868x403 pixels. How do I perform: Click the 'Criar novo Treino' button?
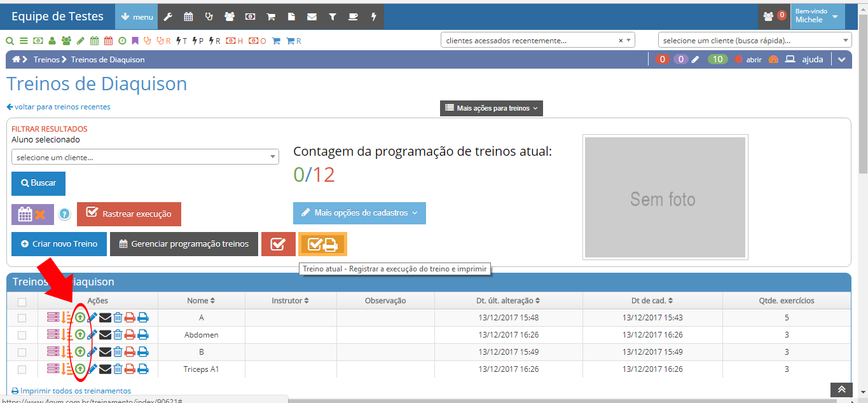pyautogui.click(x=59, y=244)
